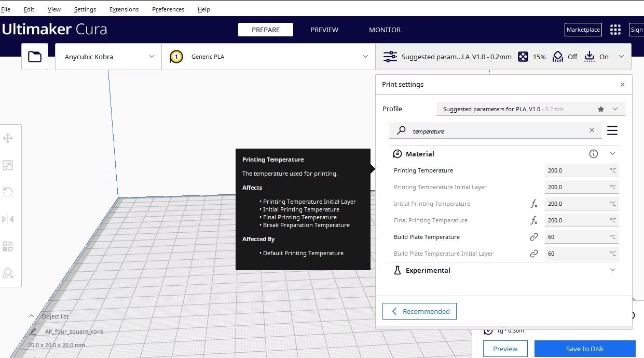Select the Per Model Settings tool
This screenshot has height=358, width=644.
pyautogui.click(x=8, y=246)
